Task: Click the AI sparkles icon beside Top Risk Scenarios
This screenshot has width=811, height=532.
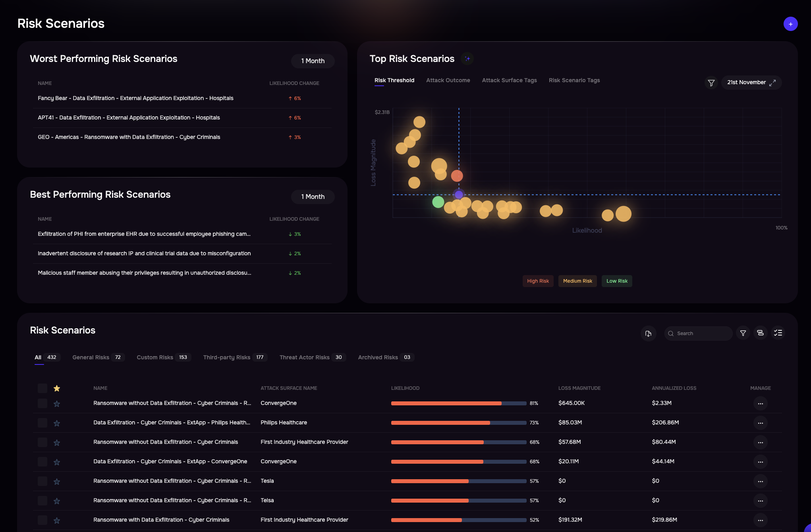Action: pos(467,59)
